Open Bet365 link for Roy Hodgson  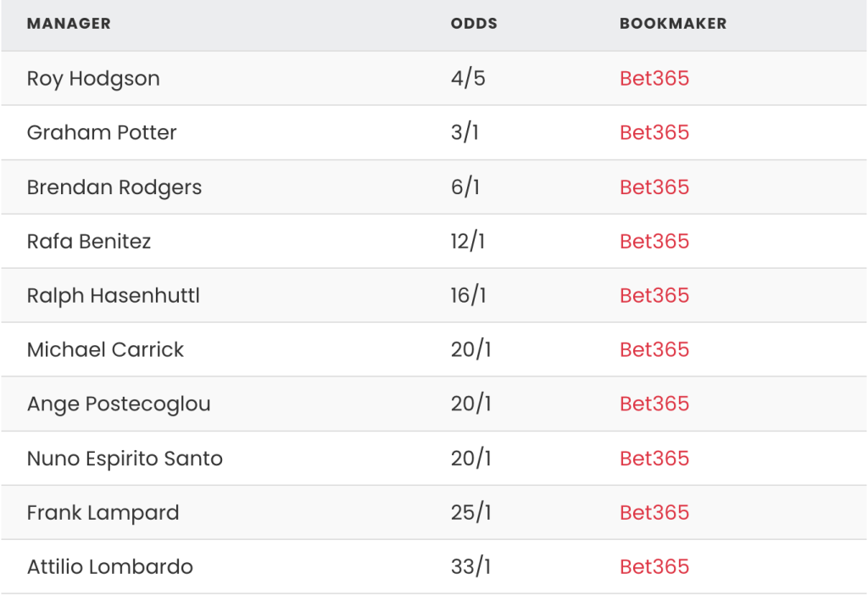654,78
